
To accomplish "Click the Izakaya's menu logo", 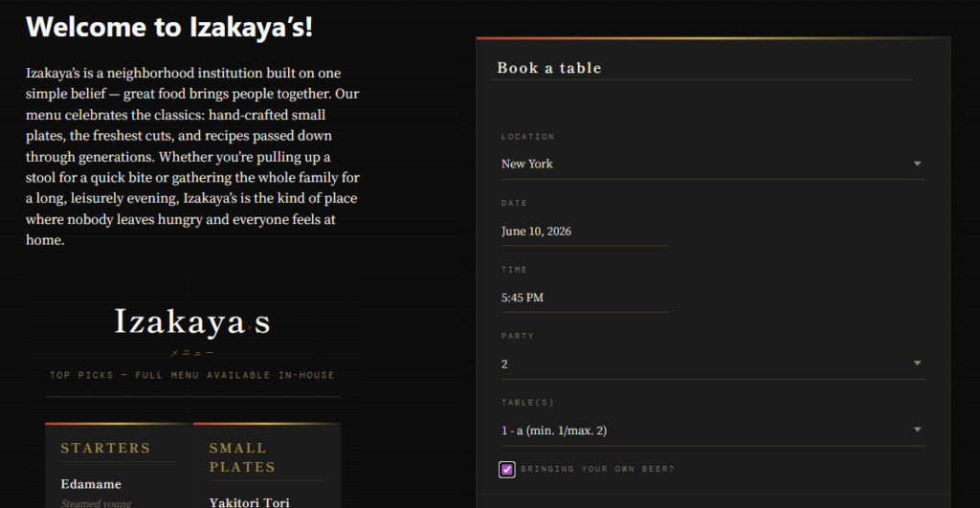I will pos(192,321).
